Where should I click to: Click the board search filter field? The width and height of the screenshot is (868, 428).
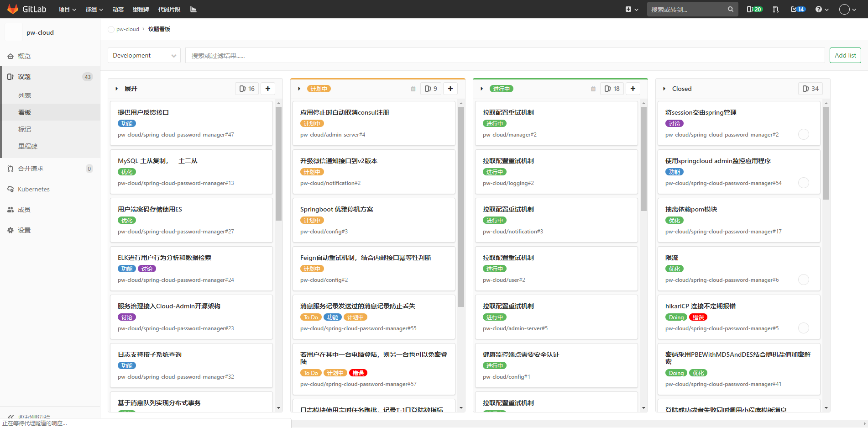[x=504, y=56]
